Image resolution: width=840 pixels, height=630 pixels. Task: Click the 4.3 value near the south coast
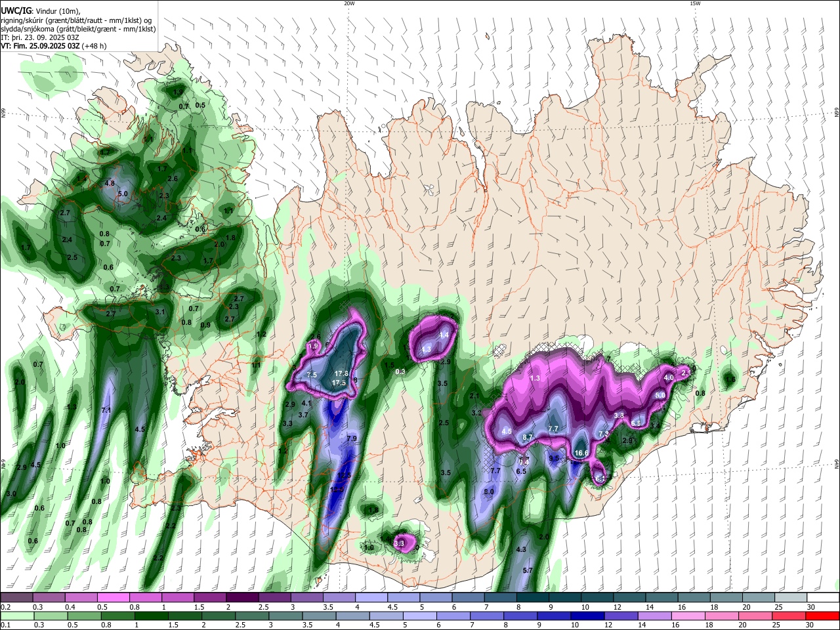[x=522, y=549]
